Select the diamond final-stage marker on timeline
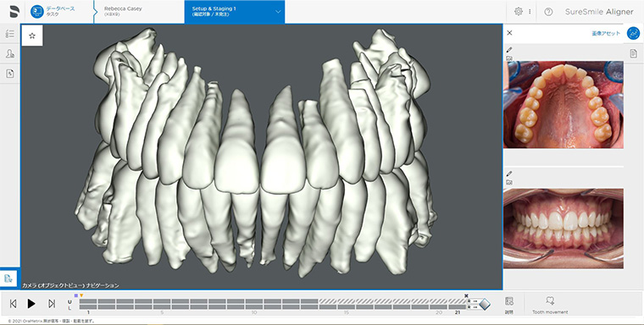Viewport: 644px width, 325px height. (x=485, y=304)
